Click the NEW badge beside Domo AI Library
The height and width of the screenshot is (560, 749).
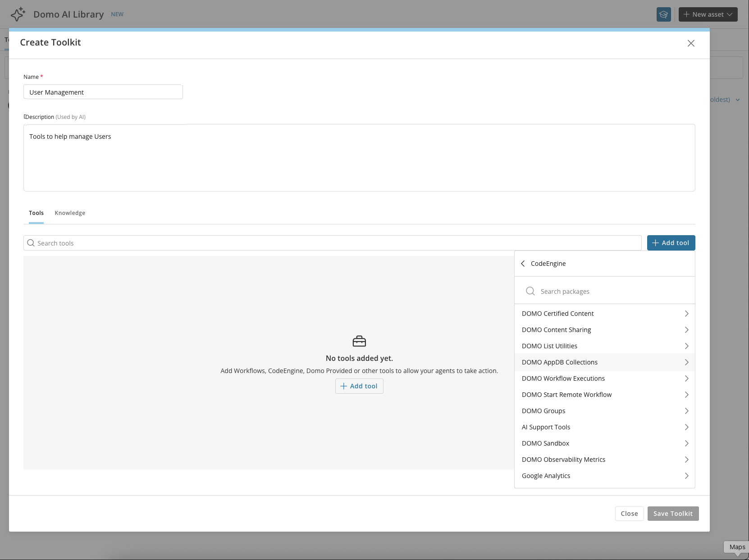pos(117,14)
